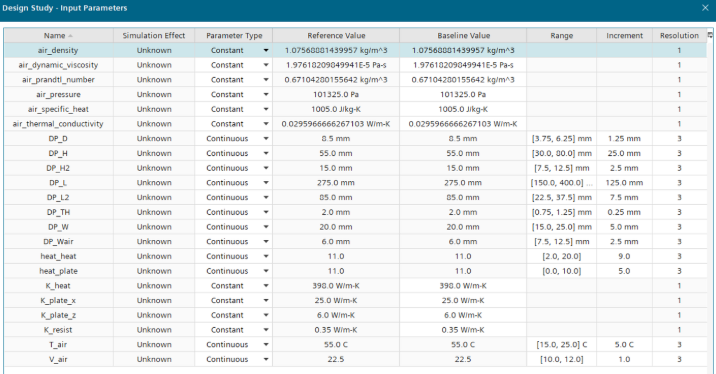Open Parameter Type dropdown for heat_plate
Image resolution: width=716 pixels, height=374 pixels.
click(x=266, y=271)
